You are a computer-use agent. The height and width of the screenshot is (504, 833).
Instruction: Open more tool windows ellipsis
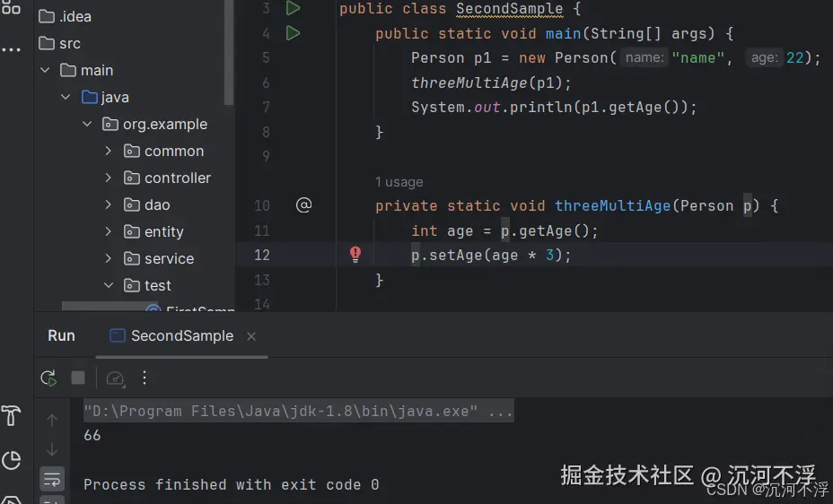(x=11, y=50)
